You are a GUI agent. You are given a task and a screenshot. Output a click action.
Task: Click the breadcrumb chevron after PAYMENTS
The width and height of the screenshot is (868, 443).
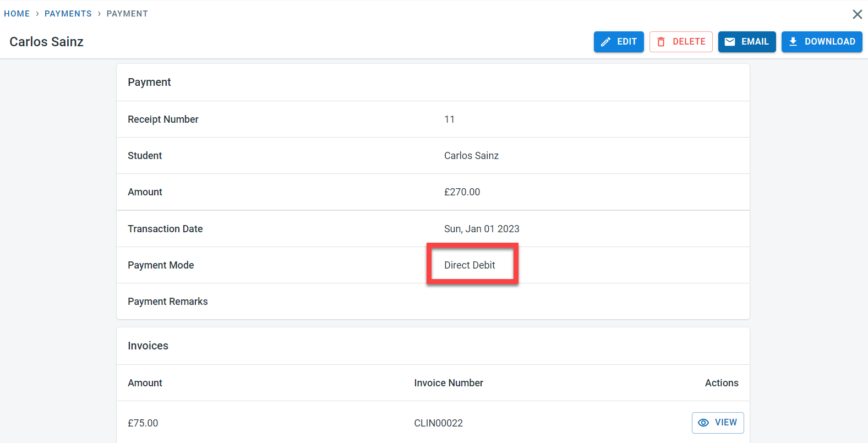[x=99, y=14]
